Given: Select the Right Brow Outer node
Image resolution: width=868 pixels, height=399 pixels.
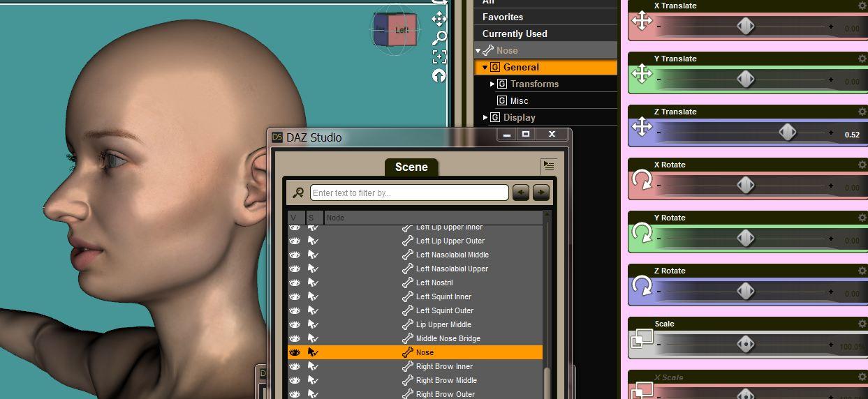Looking at the screenshot, I should [x=446, y=394].
